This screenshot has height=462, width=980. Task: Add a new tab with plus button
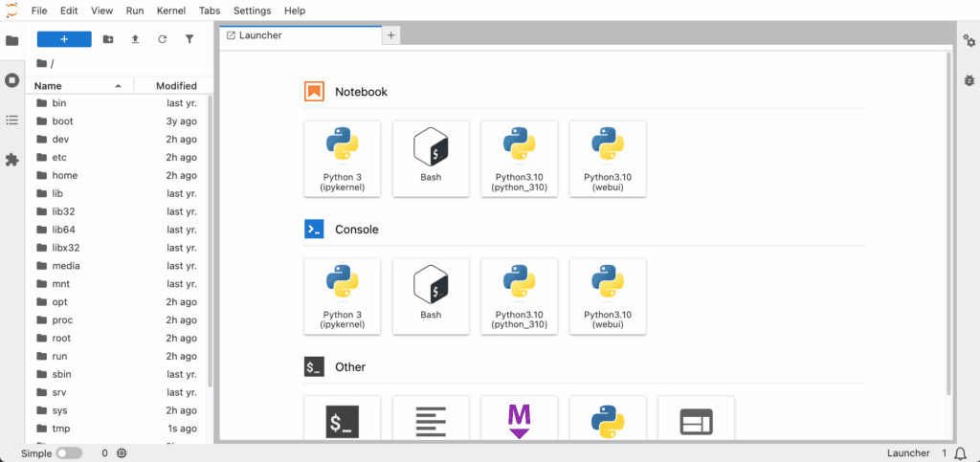(x=391, y=35)
